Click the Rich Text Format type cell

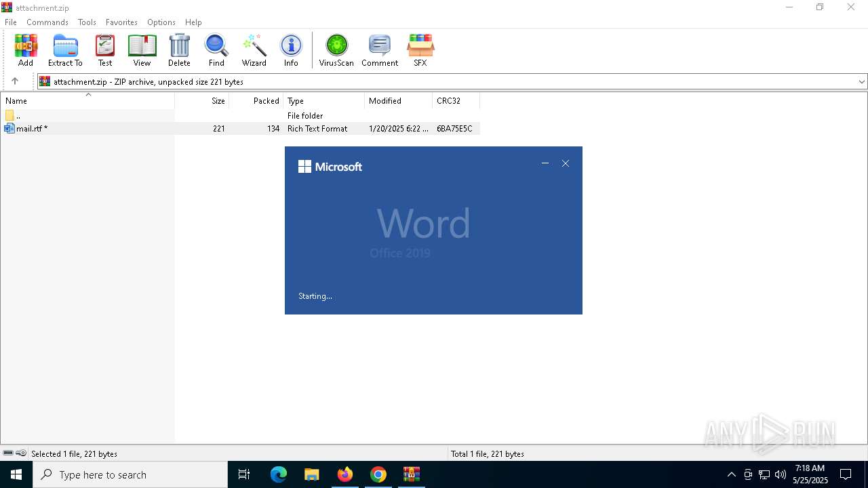pyautogui.click(x=317, y=128)
